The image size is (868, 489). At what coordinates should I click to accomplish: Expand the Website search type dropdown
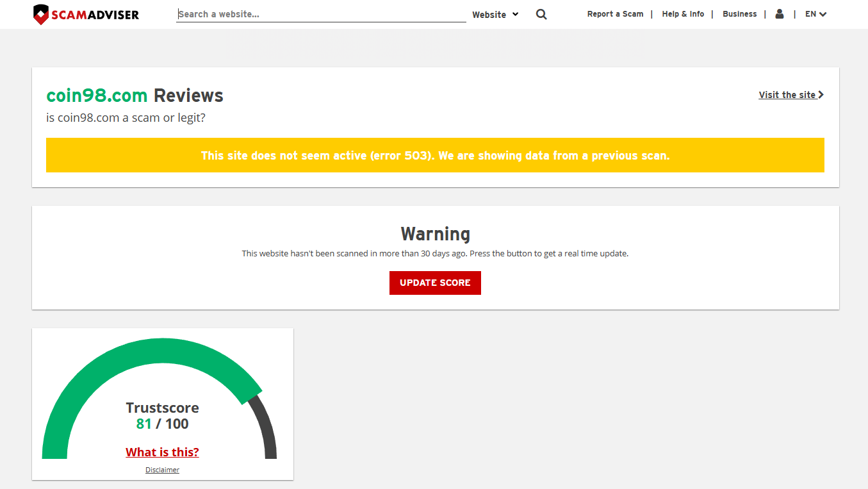coord(495,15)
